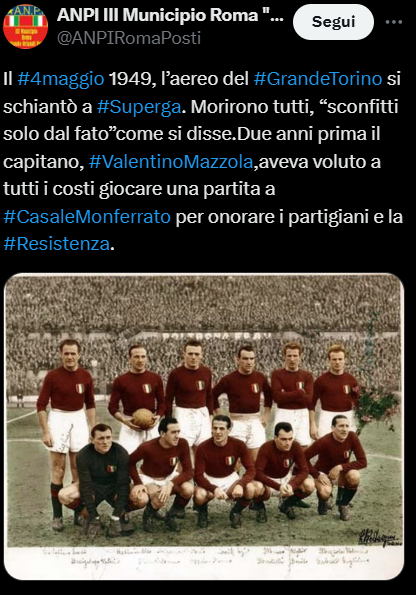Open the #Superga hashtag
The width and height of the screenshot is (416, 595).
click(x=139, y=107)
